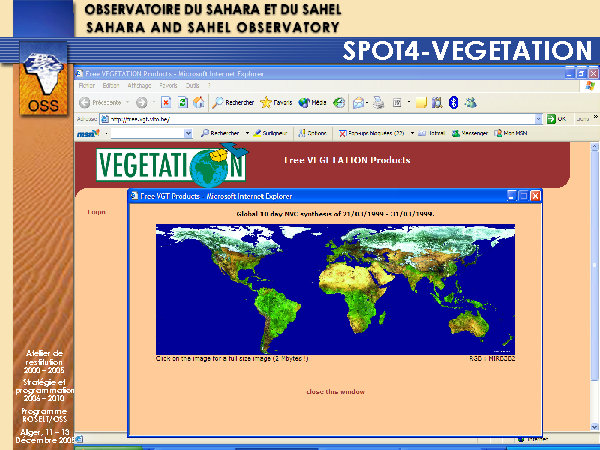
Task: Open the Fichier menu
Action: tap(86, 86)
